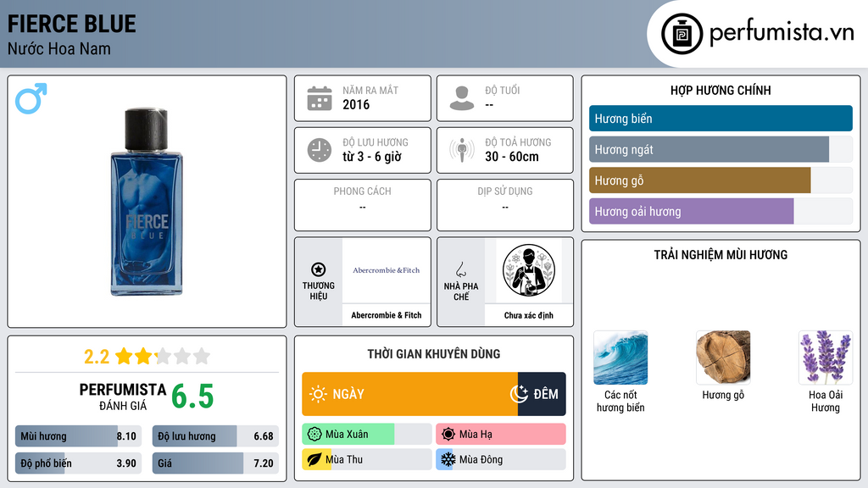Click the person silhouette icon for Độ tuổi

462,98
